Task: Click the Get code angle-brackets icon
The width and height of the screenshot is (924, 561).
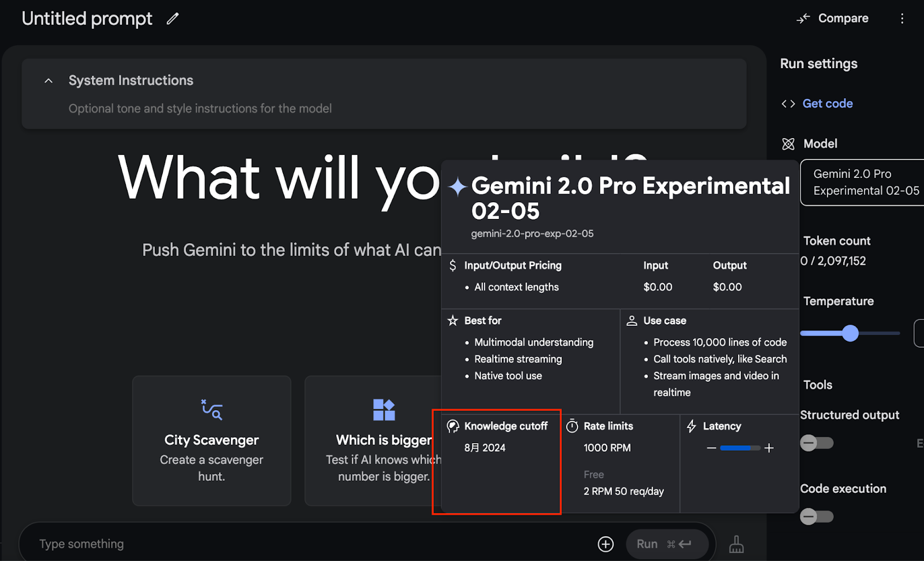Action: [x=788, y=103]
